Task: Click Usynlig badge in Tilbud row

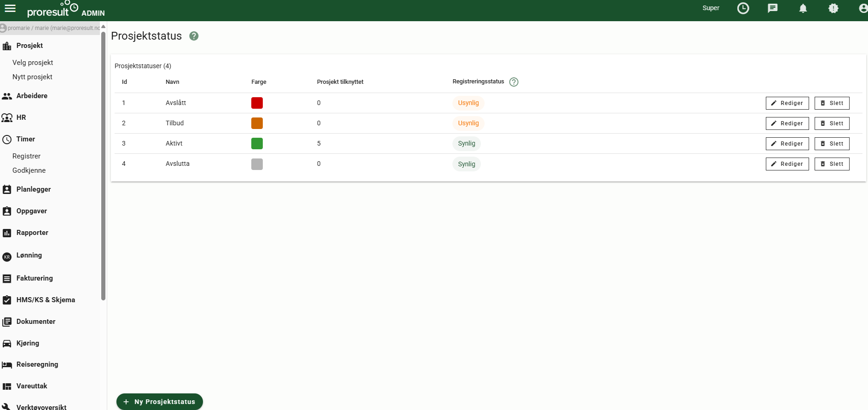Action: (x=468, y=123)
